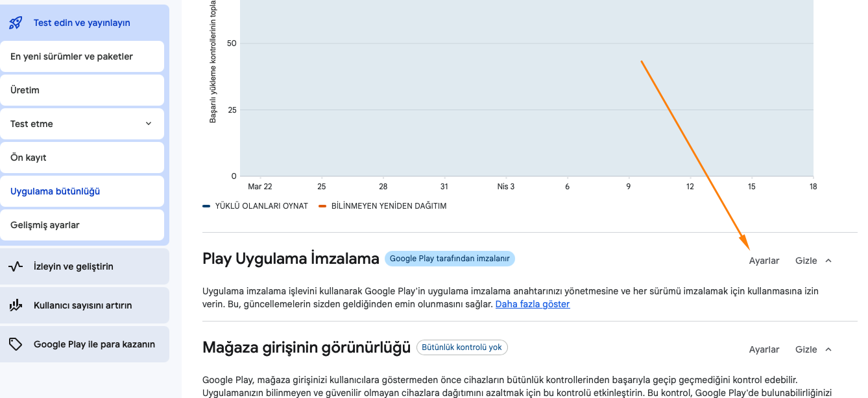The image size is (868, 398).
Task: Toggle BİLİNMEYEN YENİDEN DAĞITIM legend entry
Action: 383,206
